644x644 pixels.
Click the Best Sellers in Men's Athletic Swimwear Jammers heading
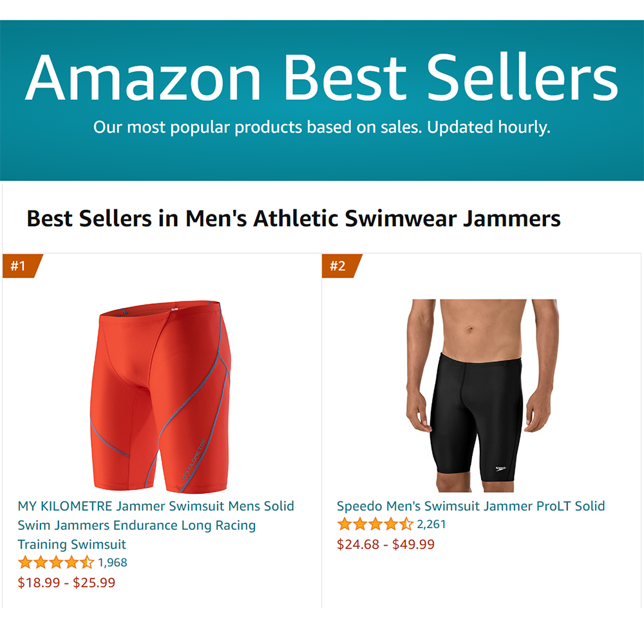[294, 219]
